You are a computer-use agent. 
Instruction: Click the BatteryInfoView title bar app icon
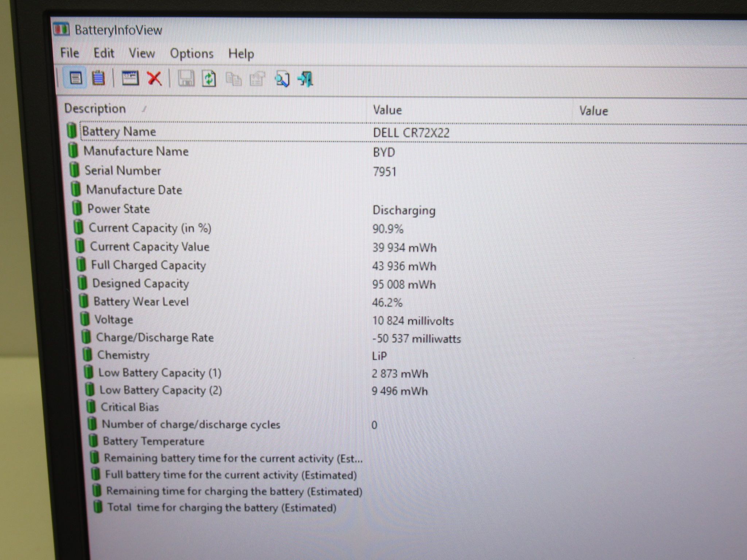61,29
